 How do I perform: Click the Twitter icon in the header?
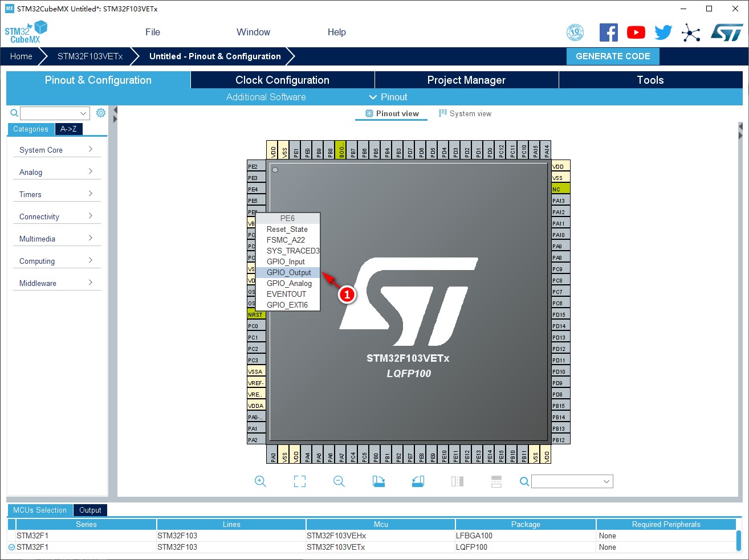pos(663,32)
